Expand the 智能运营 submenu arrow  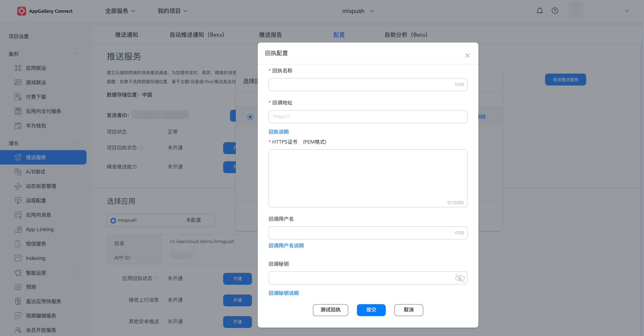click(77, 272)
